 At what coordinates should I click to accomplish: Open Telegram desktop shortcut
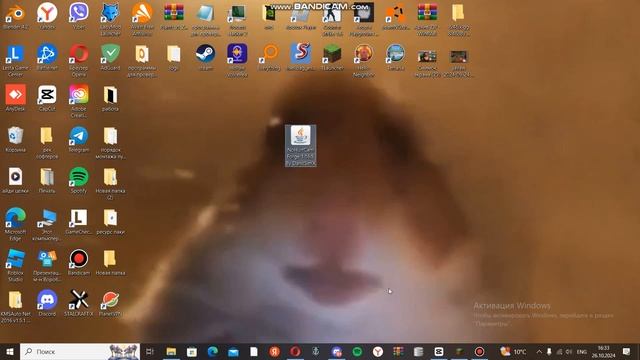(79, 139)
